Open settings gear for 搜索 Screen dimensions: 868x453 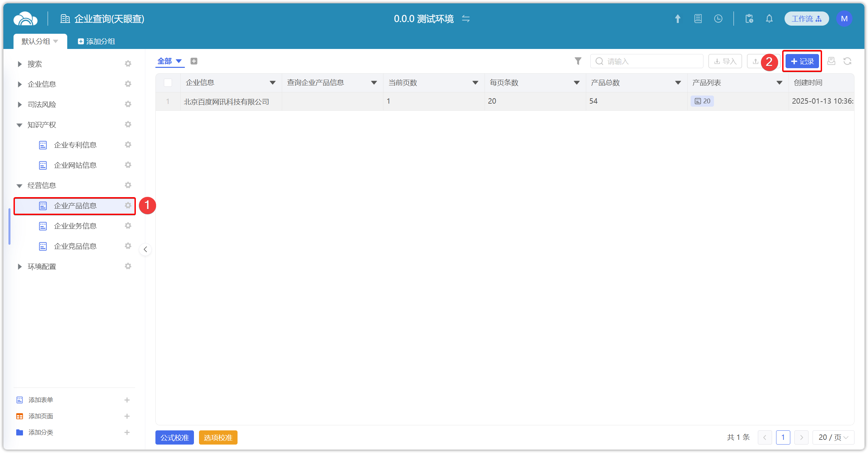[128, 64]
